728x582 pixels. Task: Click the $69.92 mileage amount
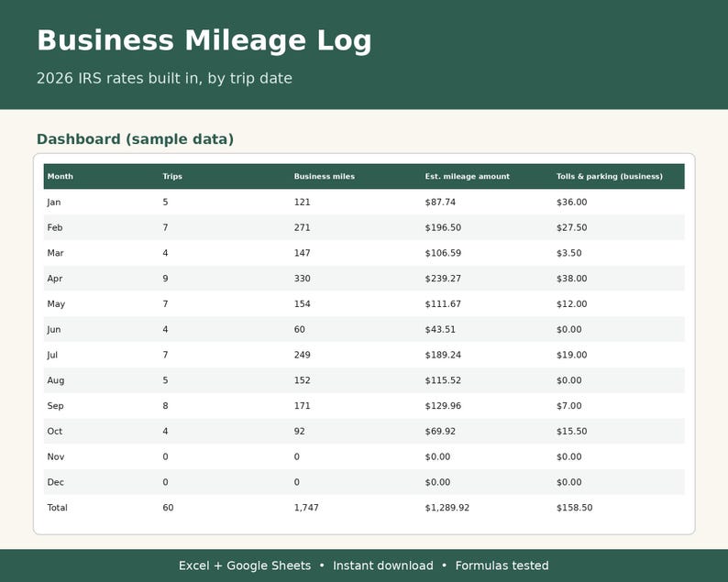coord(440,431)
